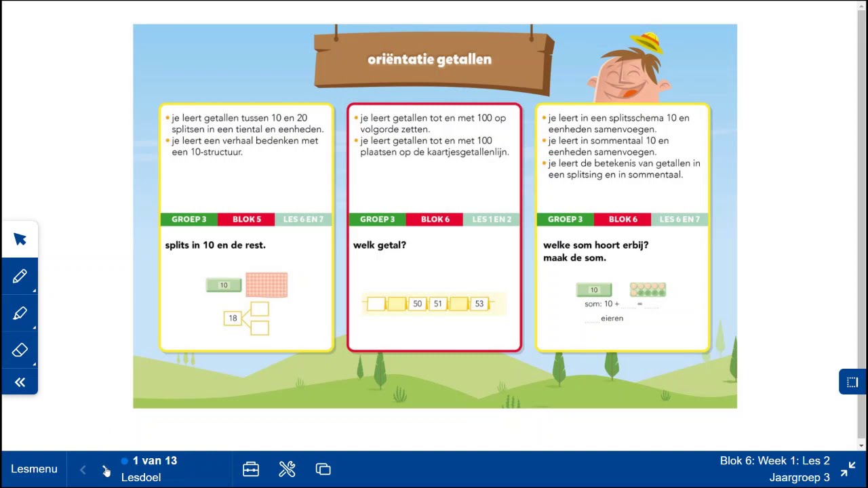Image resolution: width=868 pixels, height=488 pixels.
Task: Click the 'LES 1 EN 2' tag
Action: [x=492, y=220]
